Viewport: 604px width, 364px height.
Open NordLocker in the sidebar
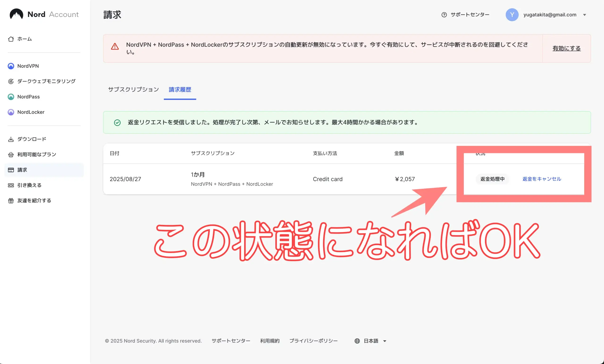point(31,112)
